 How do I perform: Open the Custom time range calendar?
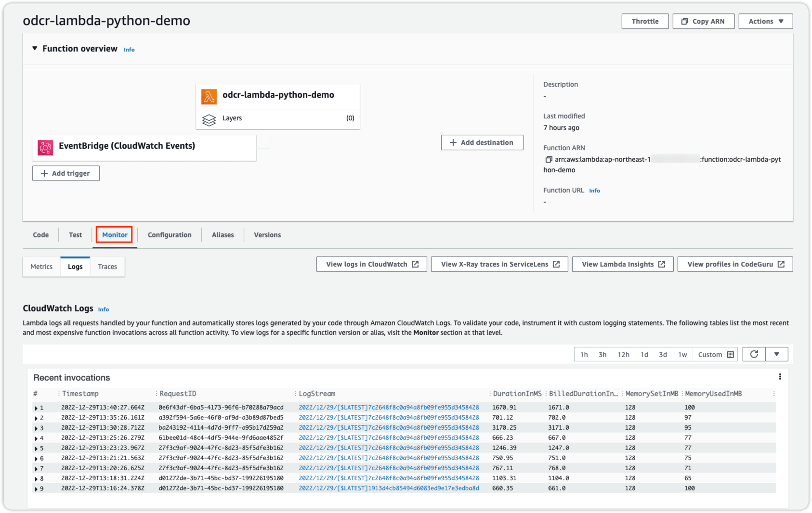pos(716,355)
